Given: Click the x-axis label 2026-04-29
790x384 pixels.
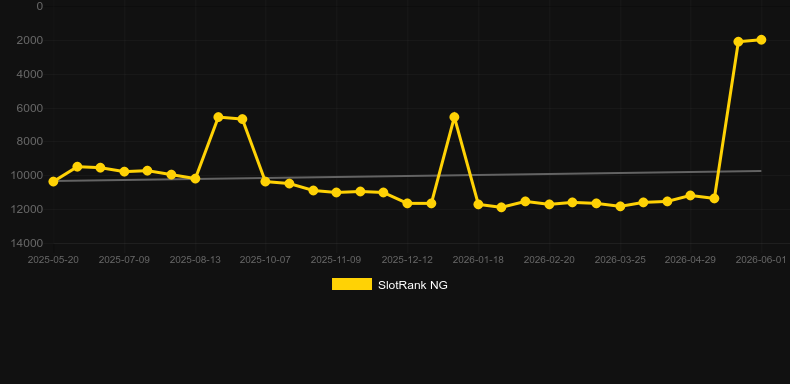Looking at the screenshot, I should pyautogui.click(x=690, y=260).
